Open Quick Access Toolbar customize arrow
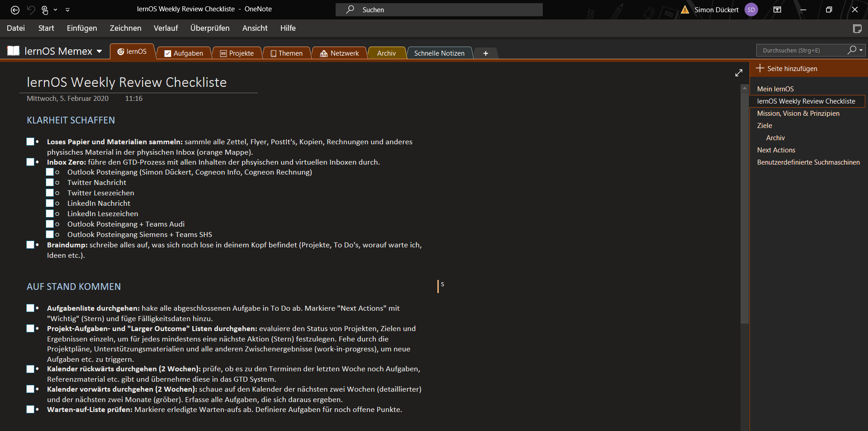The height and width of the screenshot is (431, 868). [67, 9]
